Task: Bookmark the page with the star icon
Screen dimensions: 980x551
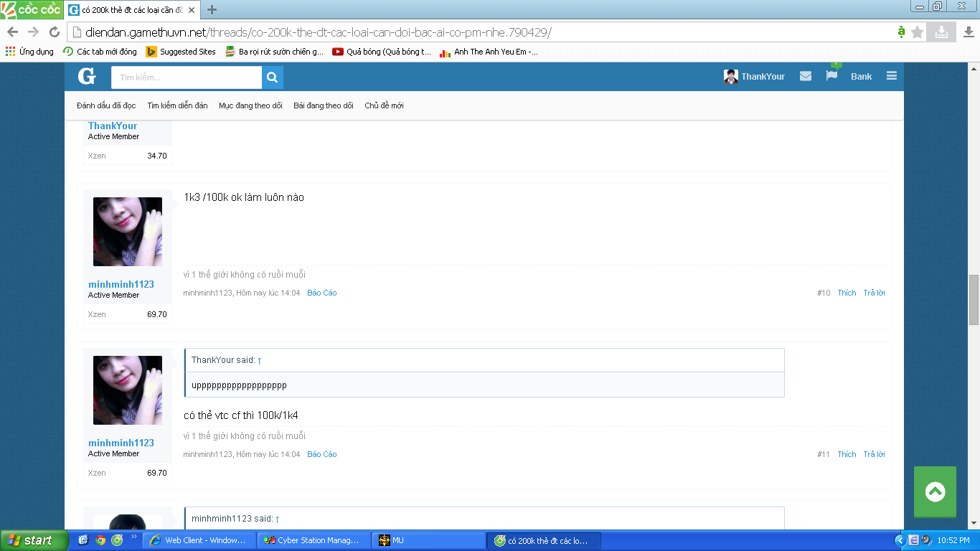Action: tap(918, 32)
